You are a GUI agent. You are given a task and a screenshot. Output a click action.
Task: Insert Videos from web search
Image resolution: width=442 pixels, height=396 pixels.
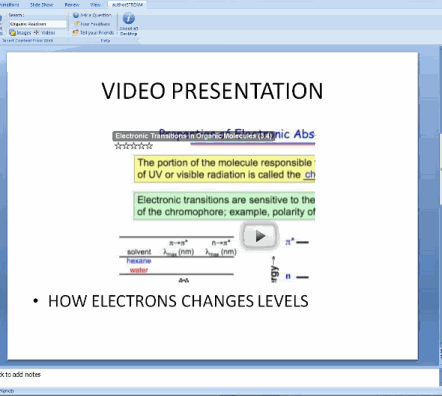[44, 33]
